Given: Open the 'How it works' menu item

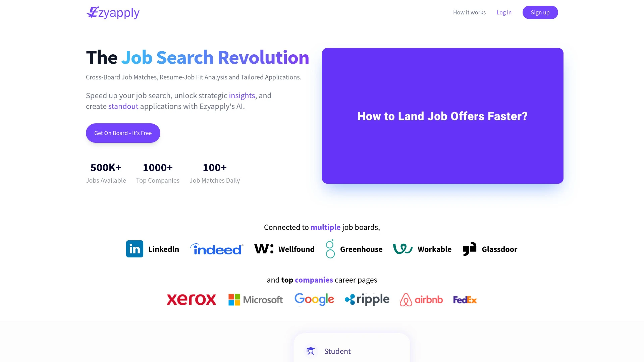Looking at the screenshot, I should [469, 12].
